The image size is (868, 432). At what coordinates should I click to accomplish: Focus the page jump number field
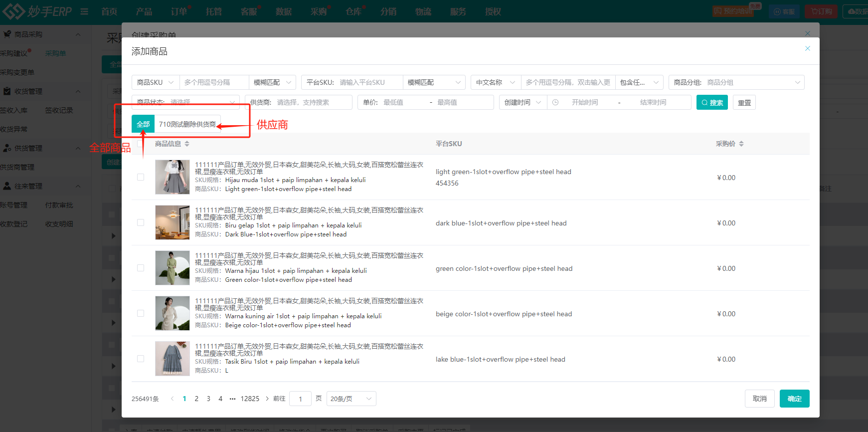click(300, 399)
